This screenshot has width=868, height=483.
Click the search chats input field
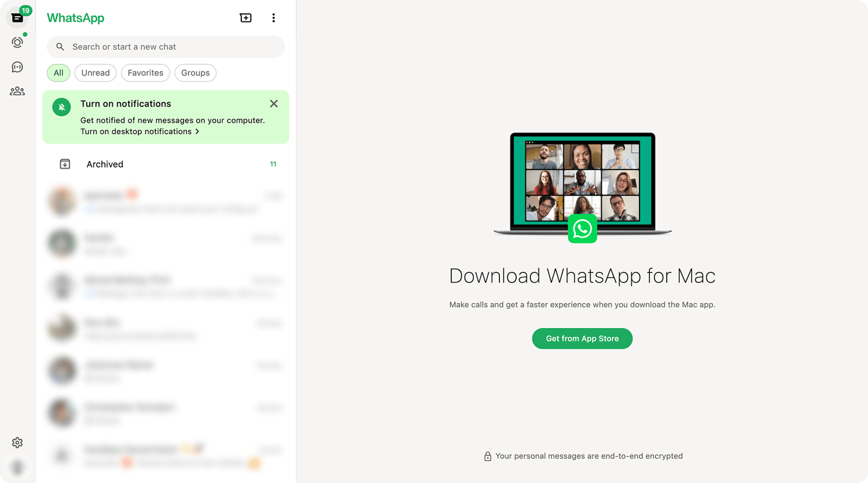tap(165, 47)
